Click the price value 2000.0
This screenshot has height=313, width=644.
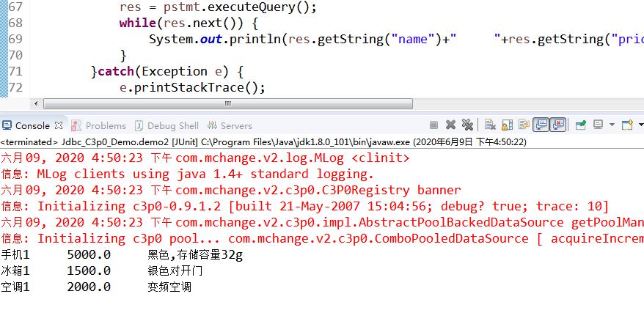click(x=89, y=287)
